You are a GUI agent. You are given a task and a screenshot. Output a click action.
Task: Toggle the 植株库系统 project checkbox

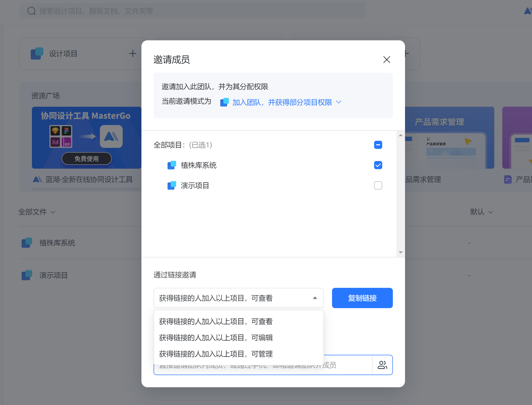tap(378, 165)
